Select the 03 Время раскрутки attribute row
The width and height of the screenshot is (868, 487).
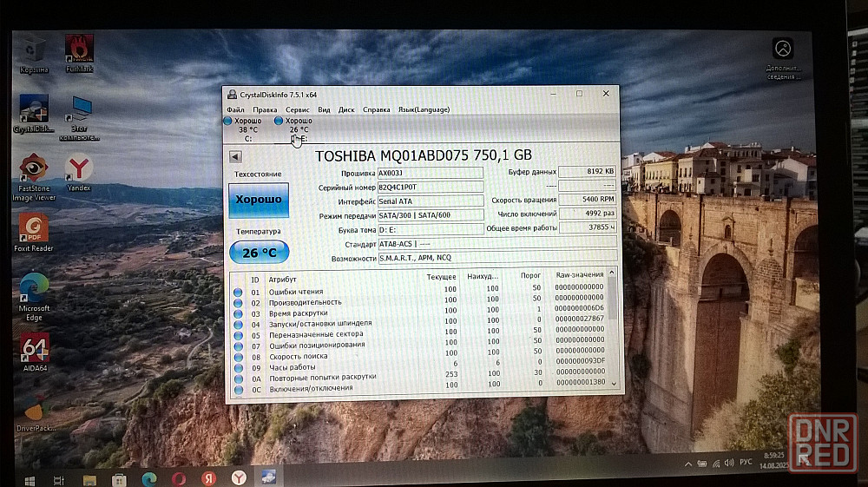(x=419, y=312)
